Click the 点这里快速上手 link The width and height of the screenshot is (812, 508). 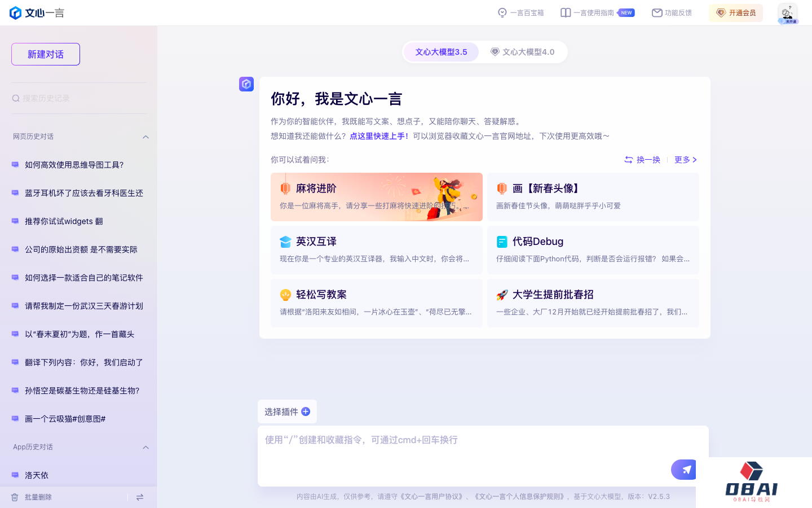pos(378,136)
